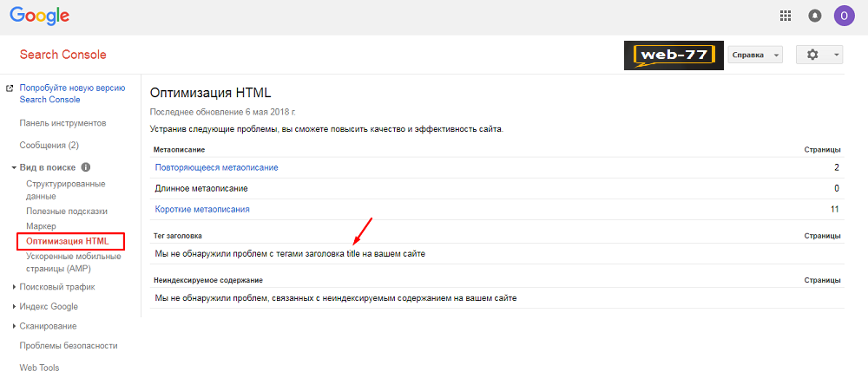Click the settings gear icon

point(812,55)
